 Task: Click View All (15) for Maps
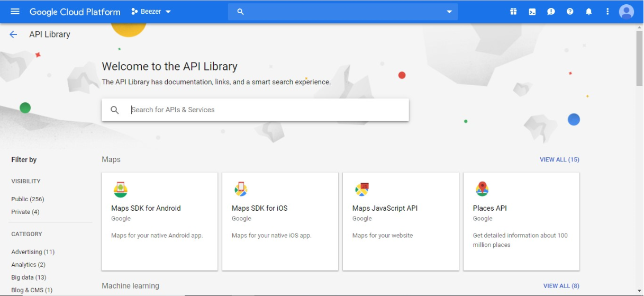coord(559,159)
